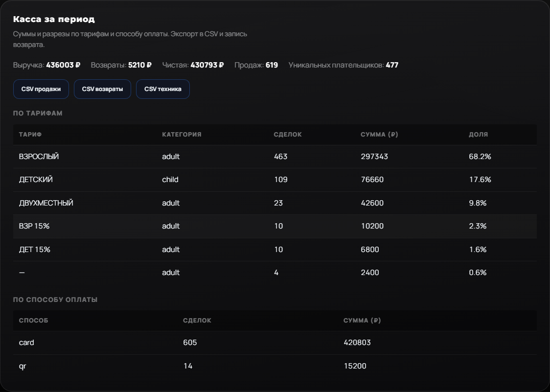Click the КАТЕГОРИЯ column header
The image size is (550, 392).
182,135
